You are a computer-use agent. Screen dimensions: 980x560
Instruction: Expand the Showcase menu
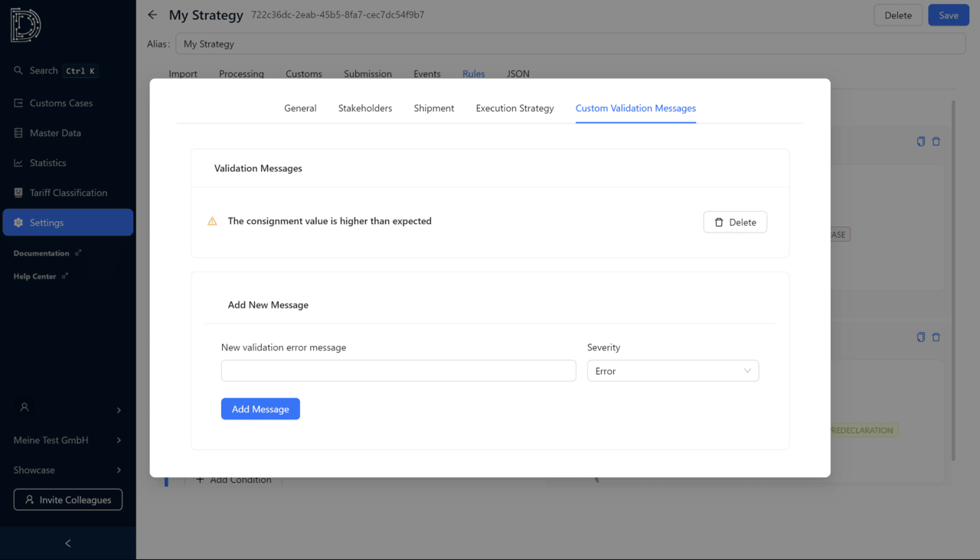67,470
